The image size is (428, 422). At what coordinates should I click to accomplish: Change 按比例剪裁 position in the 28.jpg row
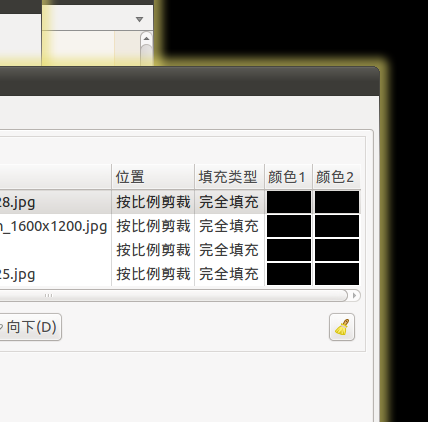tap(153, 202)
